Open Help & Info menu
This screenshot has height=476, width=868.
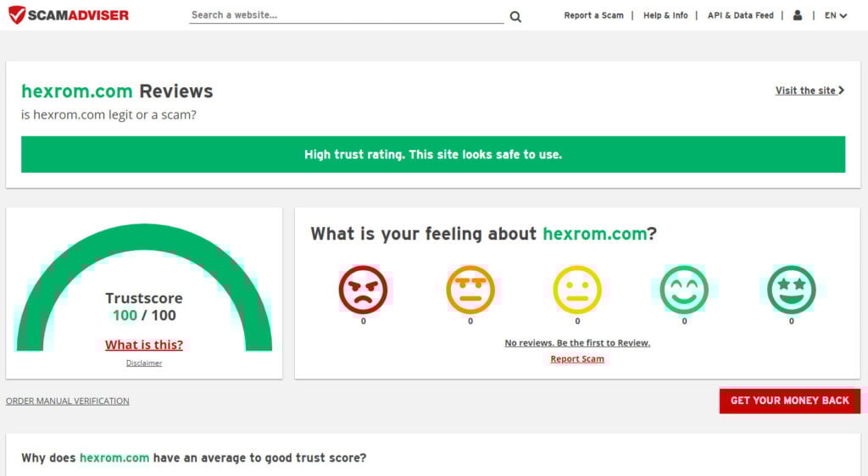pyautogui.click(x=665, y=15)
